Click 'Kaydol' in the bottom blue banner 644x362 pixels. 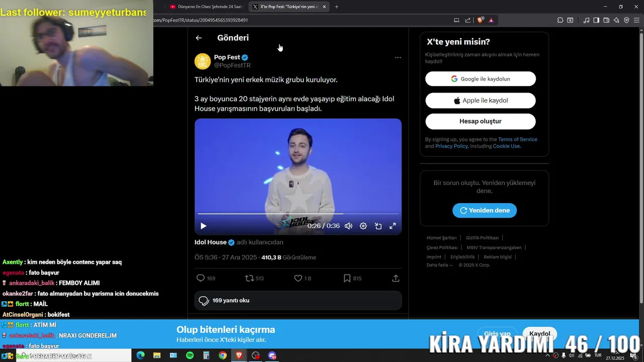pyautogui.click(x=540, y=334)
